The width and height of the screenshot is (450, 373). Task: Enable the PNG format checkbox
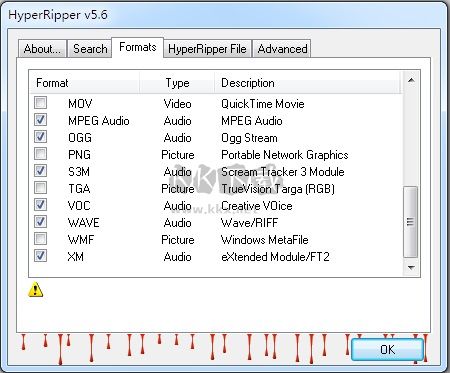40,154
